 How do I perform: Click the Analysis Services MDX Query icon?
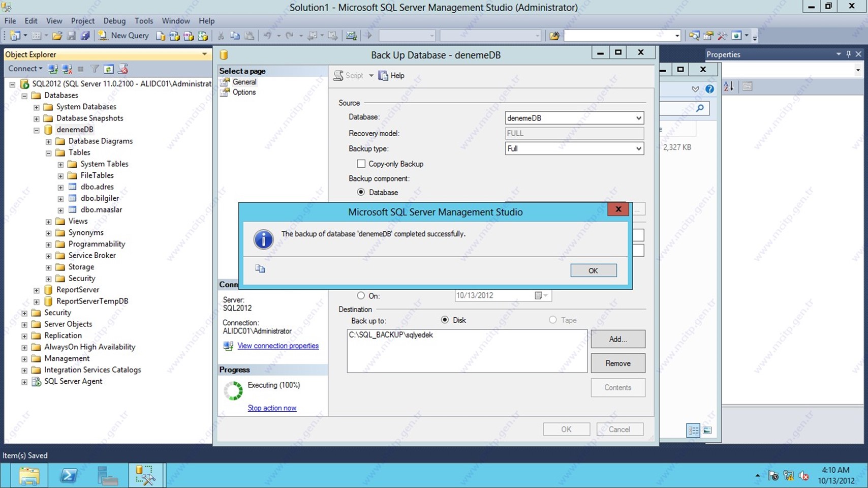coord(175,36)
